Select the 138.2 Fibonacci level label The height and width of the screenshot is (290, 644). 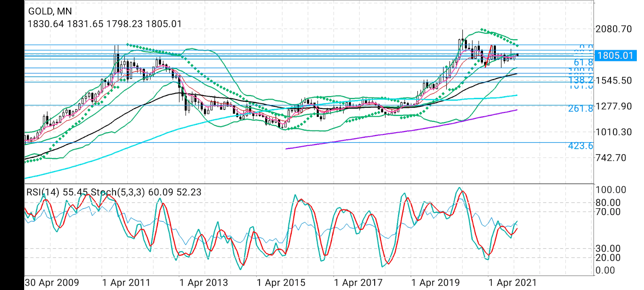click(x=580, y=80)
